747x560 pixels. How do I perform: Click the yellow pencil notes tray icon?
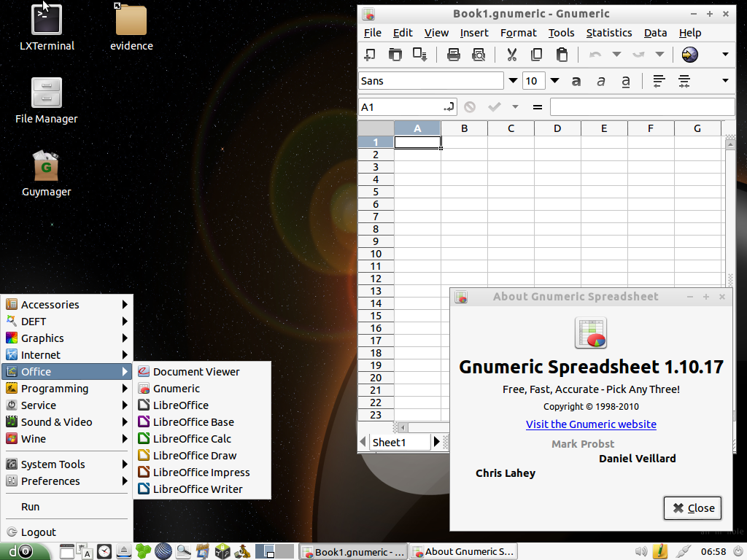point(660,551)
